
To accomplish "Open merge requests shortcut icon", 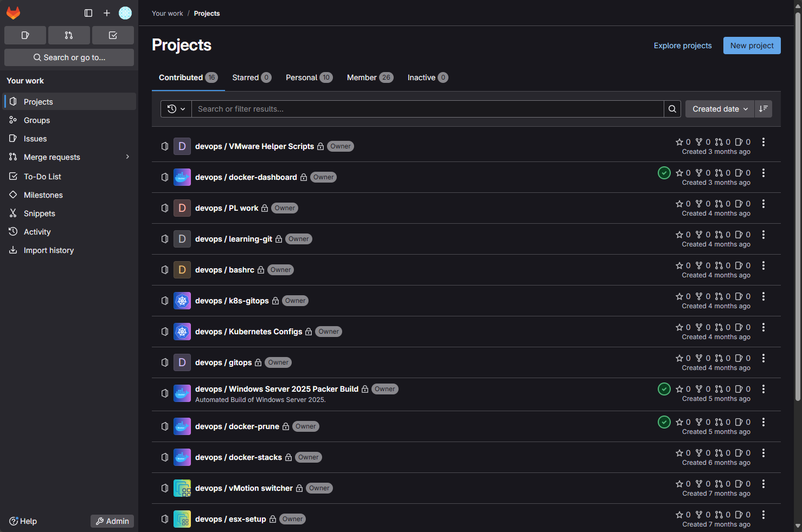I will pyautogui.click(x=69, y=35).
